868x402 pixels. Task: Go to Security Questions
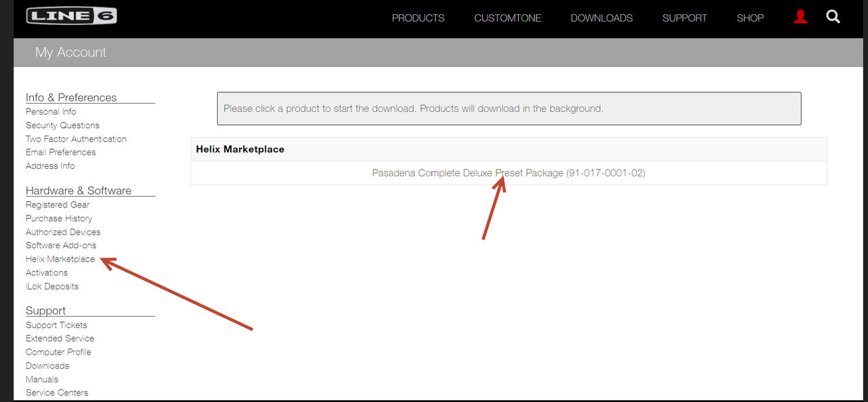pyautogui.click(x=62, y=125)
